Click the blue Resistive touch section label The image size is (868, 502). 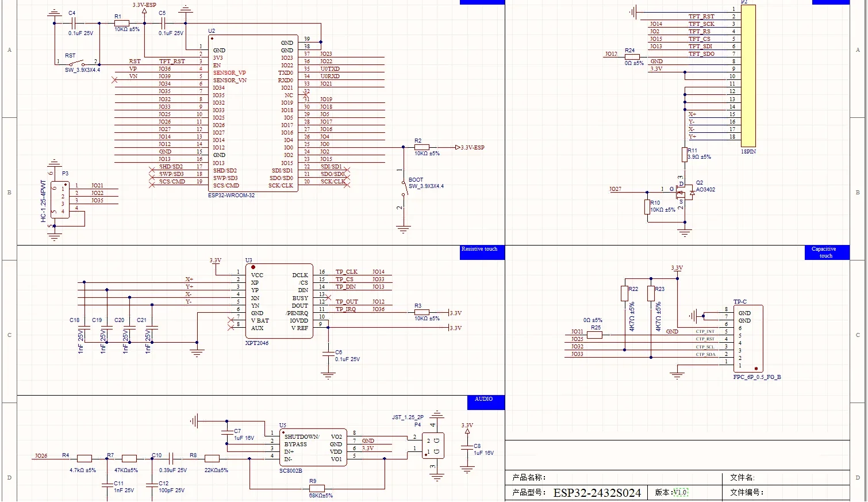482,252
